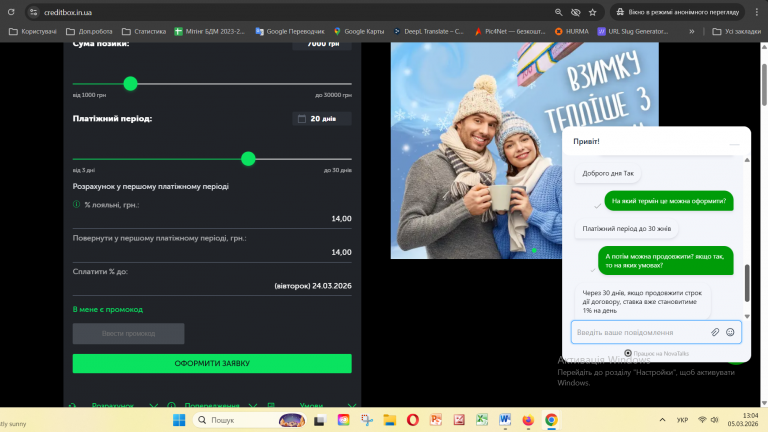Open the Доп.робота bookmark folder
The height and width of the screenshot is (432, 768).
pos(89,31)
